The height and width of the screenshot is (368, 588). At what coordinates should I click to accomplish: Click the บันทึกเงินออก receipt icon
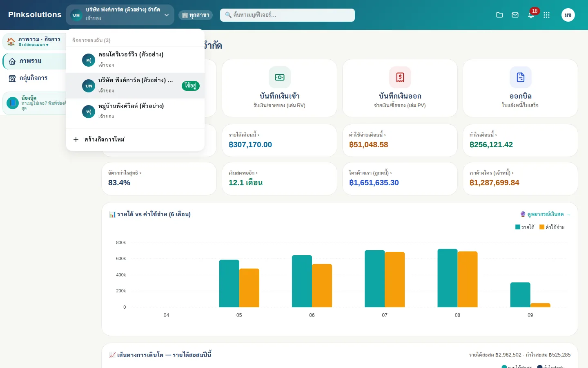pos(400,77)
